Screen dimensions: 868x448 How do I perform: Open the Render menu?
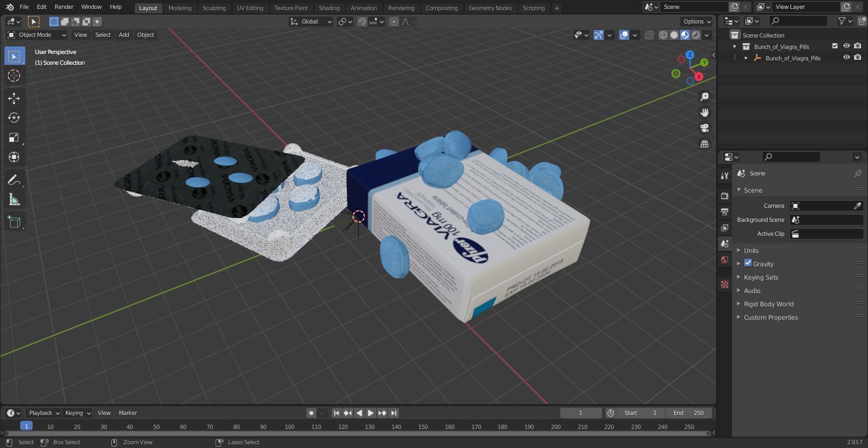[64, 7]
